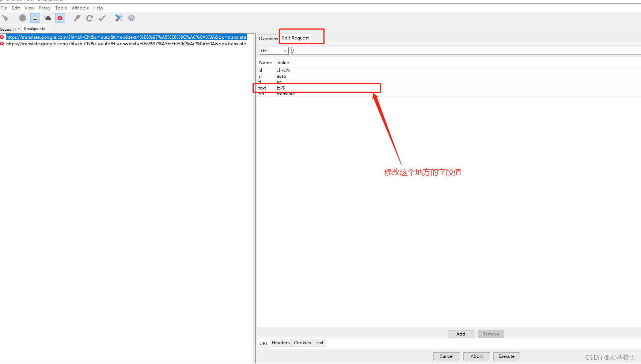Open the Help menu

98,8
